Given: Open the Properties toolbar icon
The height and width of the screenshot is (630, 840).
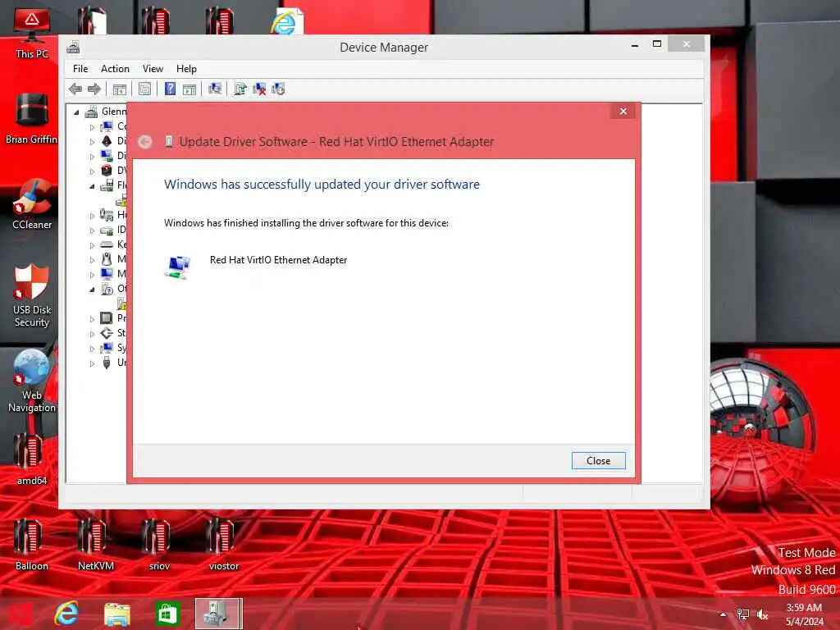Looking at the screenshot, I should coord(144,89).
